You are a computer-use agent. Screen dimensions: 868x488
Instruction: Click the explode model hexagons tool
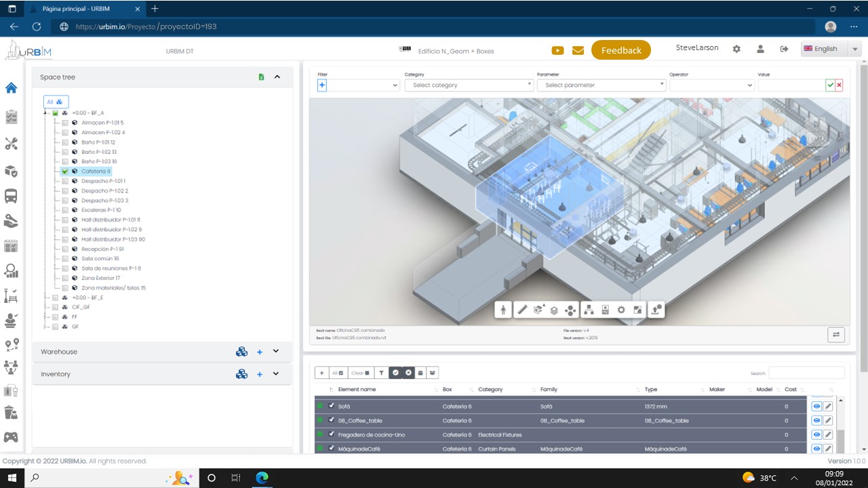tap(571, 310)
